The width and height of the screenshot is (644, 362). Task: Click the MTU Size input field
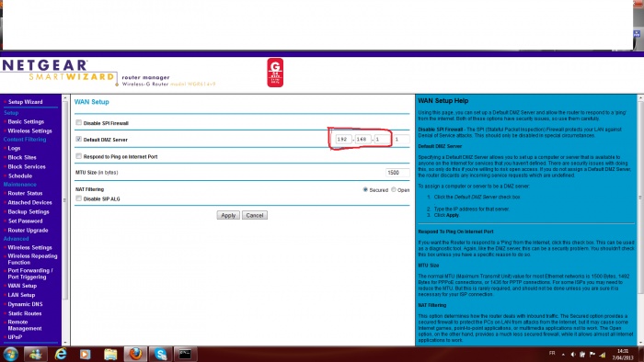(x=397, y=173)
